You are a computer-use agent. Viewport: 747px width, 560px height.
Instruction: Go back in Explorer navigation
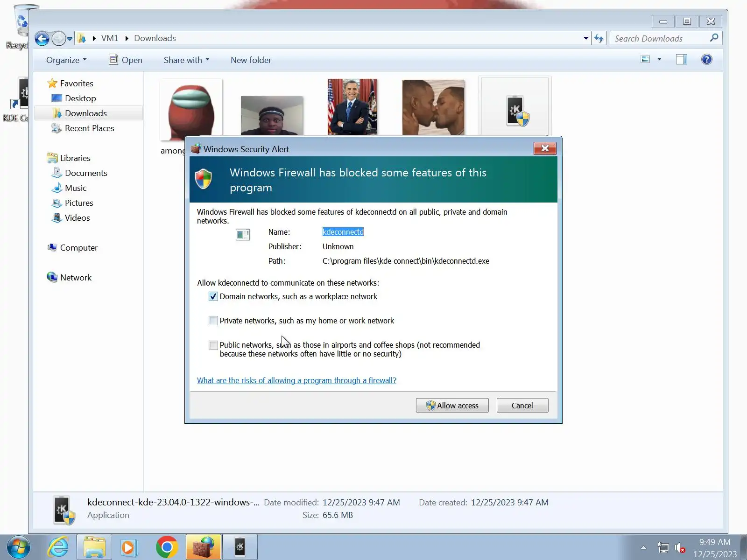point(42,39)
